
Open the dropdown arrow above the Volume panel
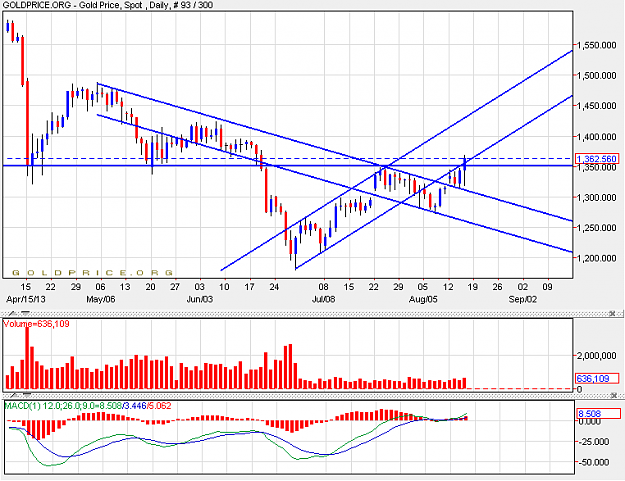(26, 312)
